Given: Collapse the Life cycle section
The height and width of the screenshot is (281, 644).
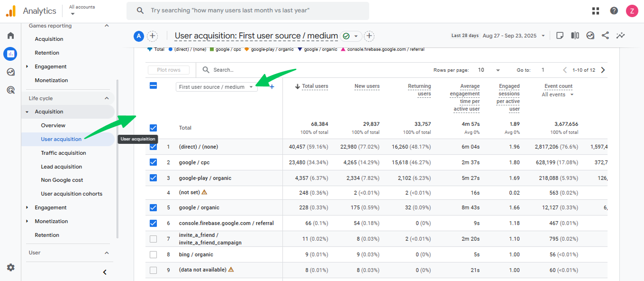Looking at the screenshot, I should 107,98.
